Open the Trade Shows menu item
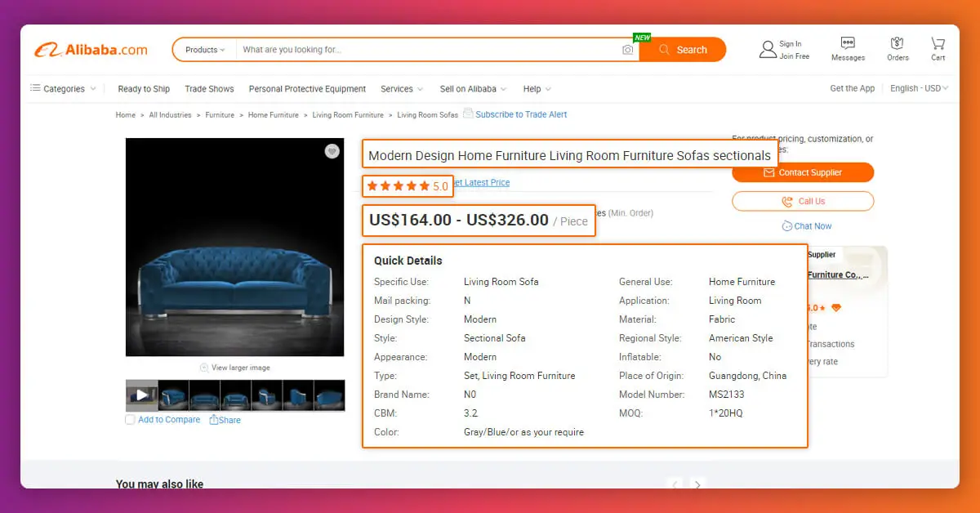The height and width of the screenshot is (513, 980). (x=209, y=89)
